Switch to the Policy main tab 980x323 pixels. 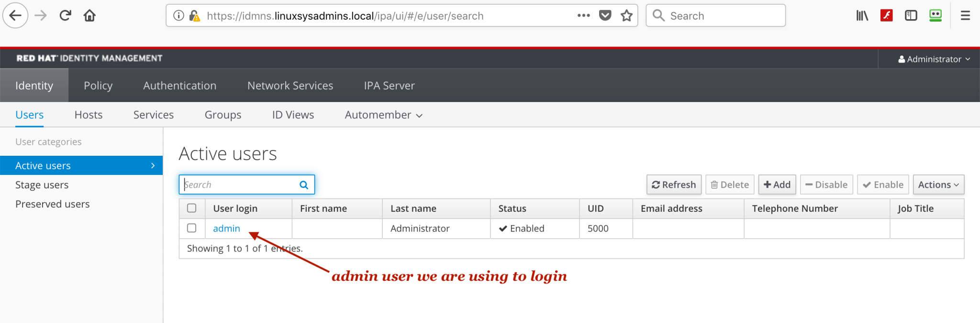(x=98, y=85)
